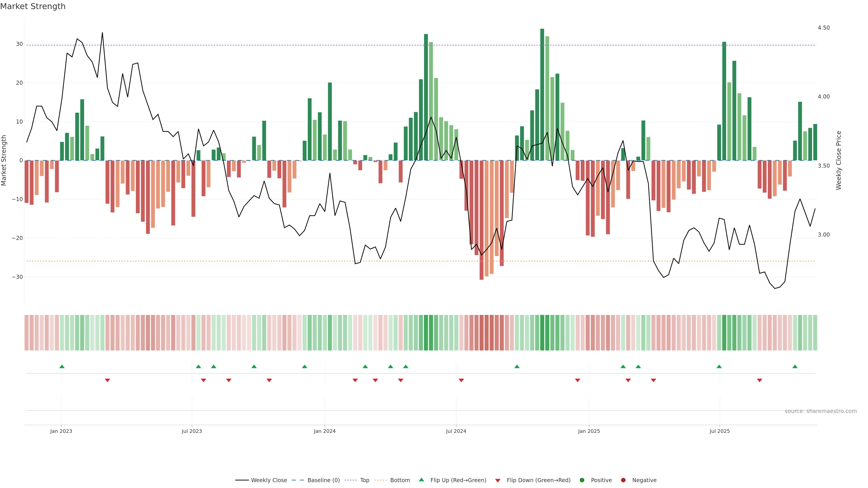This screenshot has width=868, height=488.
Task: Click the Jul 2025 x-axis label
Action: coord(719,431)
